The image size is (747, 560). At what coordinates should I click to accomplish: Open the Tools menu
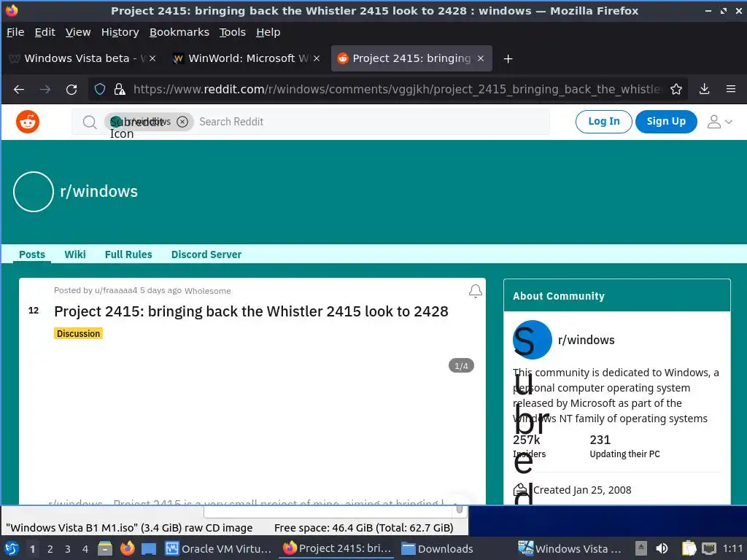(x=233, y=32)
